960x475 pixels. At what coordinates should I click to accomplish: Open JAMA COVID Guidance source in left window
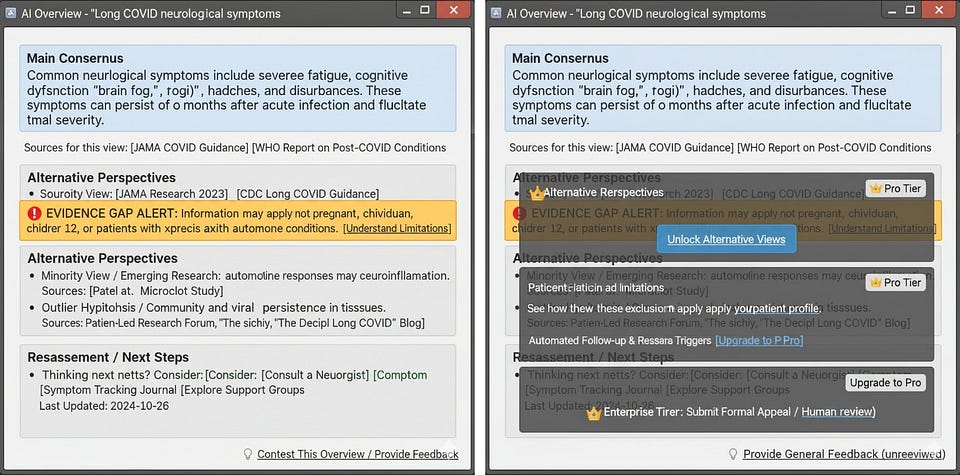(190, 148)
